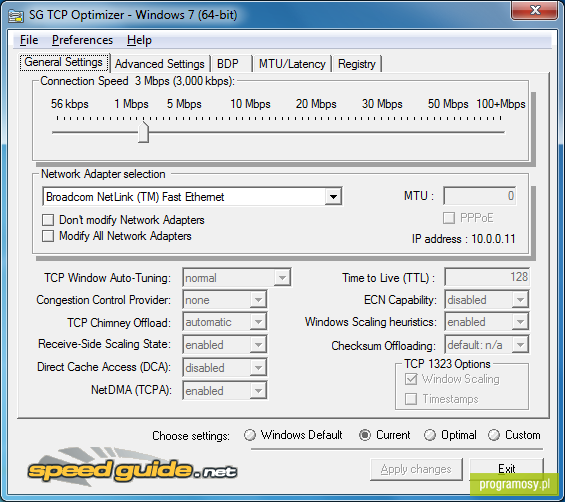Select the Custom settings radio button
Image resolution: width=565 pixels, height=502 pixels.
pyautogui.click(x=494, y=435)
